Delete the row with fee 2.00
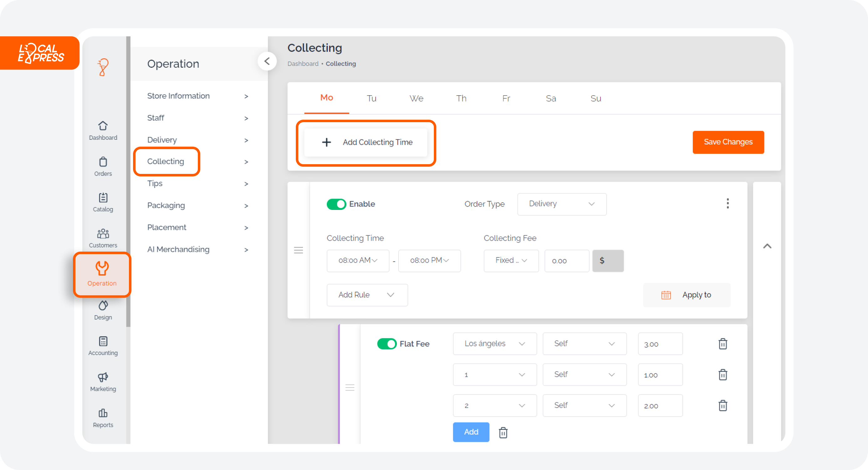This screenshot has height=470, width=868. click(723, 405)
